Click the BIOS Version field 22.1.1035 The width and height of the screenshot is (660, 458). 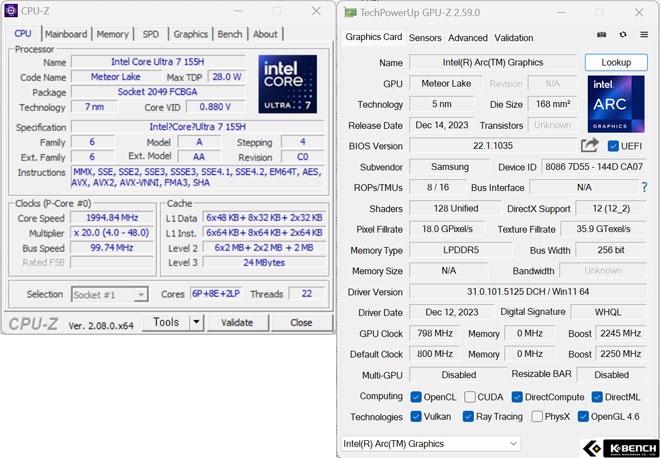(492, 146)
